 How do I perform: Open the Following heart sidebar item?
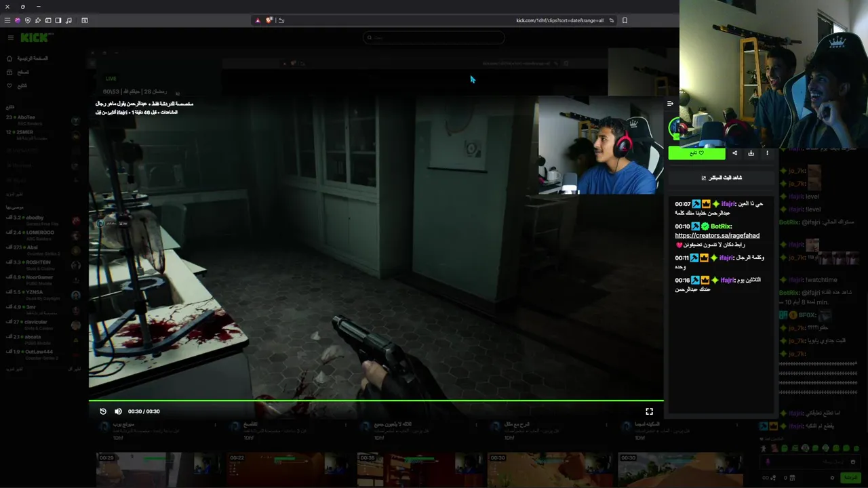pos(18,86)
